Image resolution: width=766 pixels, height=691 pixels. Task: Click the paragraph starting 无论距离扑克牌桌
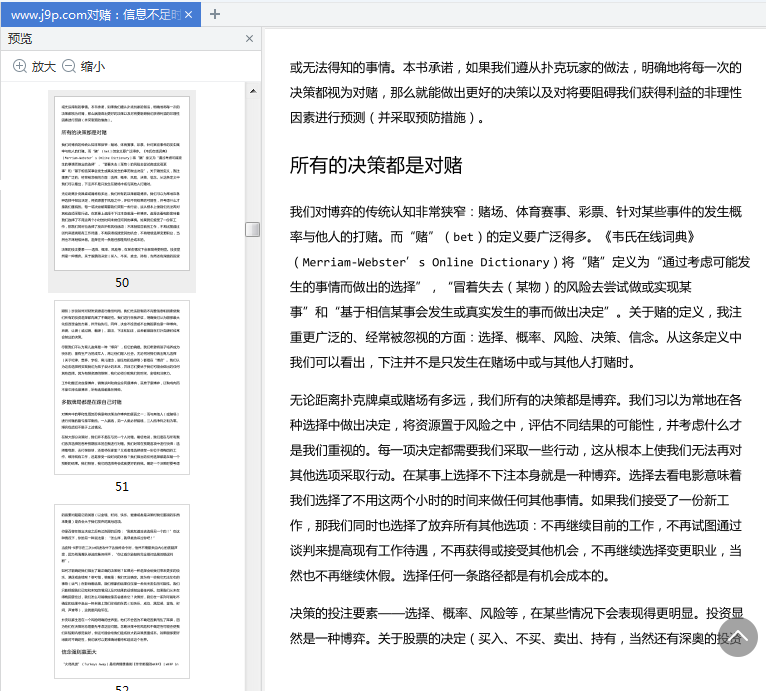point(516,488)
